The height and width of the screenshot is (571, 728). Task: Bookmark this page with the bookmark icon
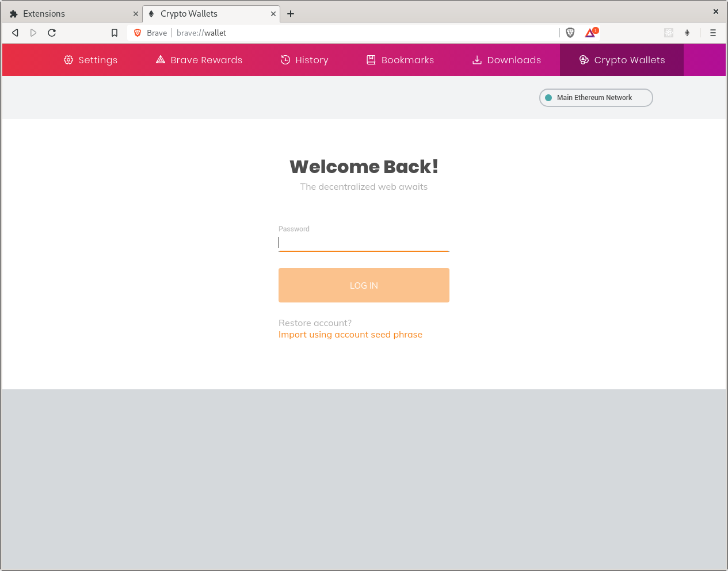[x=115, y=33]
